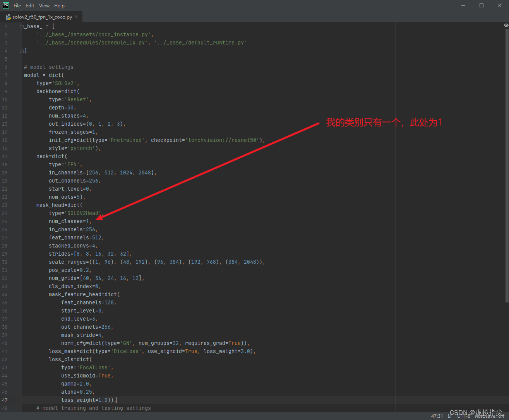The width and height of the screenshot is (509, 420).
Task: Open the Help menu
Action: point(59,6)
